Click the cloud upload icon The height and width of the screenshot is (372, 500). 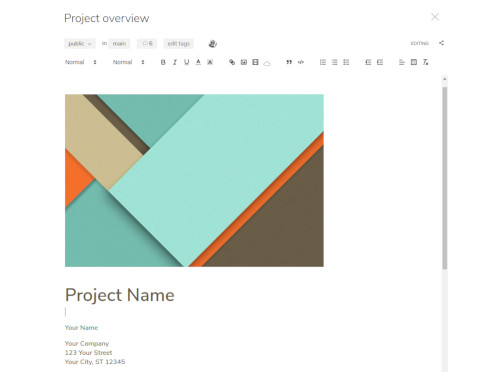(267, 63)
